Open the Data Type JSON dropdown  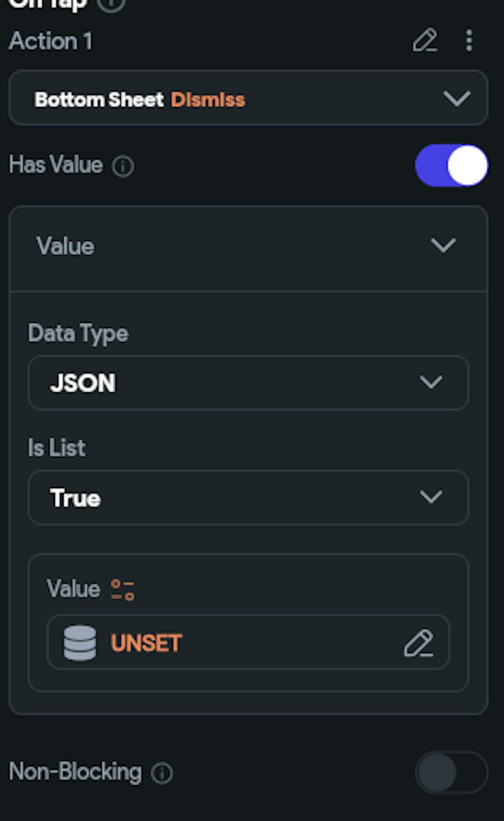click(x=248, y=383)
